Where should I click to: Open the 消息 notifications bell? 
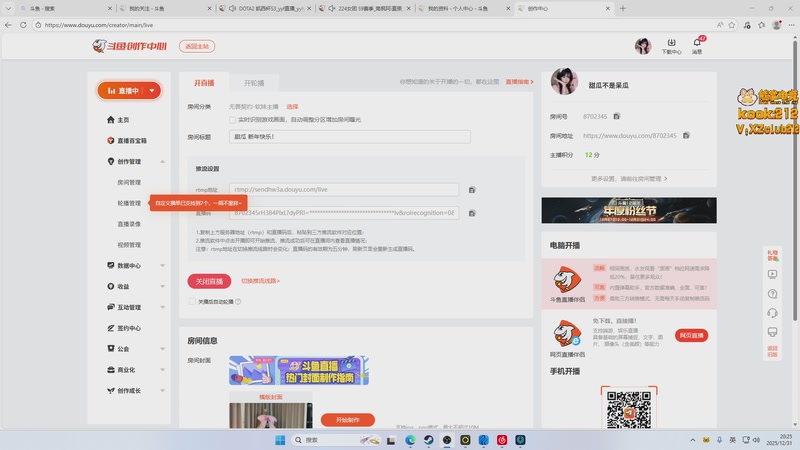pos(697,46)
